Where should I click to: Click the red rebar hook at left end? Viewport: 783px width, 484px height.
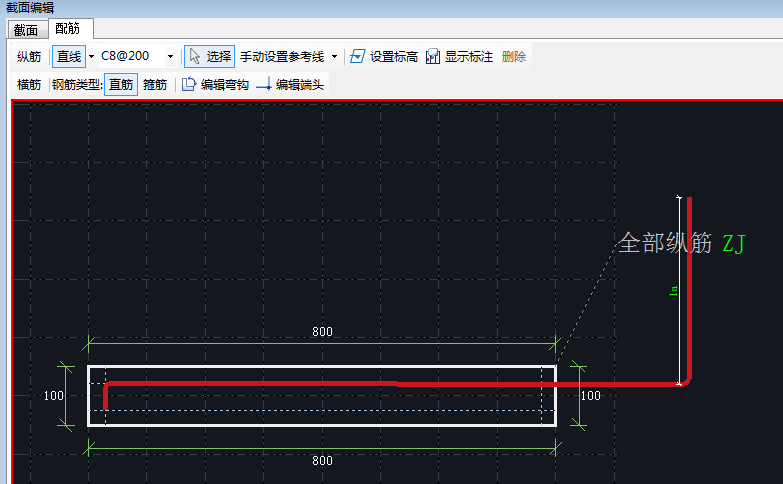106,397
